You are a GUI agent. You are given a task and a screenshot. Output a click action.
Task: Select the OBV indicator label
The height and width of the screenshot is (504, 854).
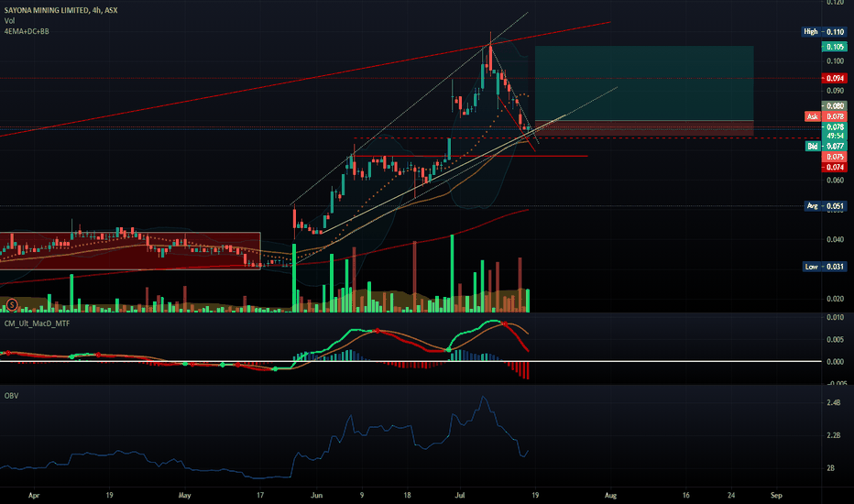point(11,396)
